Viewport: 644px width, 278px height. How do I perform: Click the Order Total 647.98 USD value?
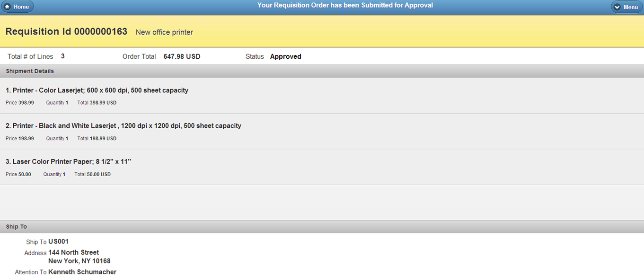click(x=182, y=56)
